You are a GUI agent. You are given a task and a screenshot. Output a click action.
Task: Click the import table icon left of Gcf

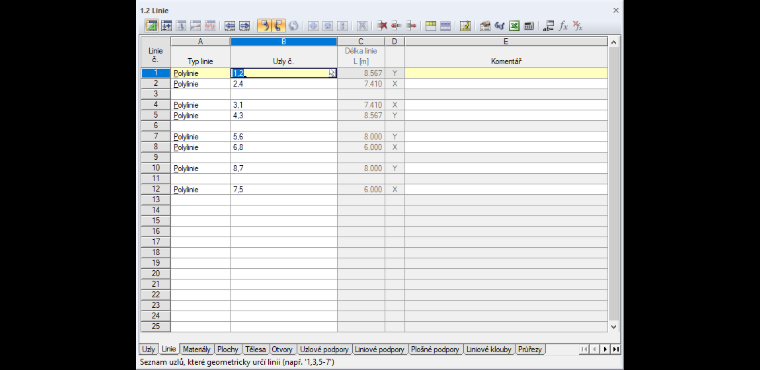pyautogui.click(x=485, y=26)
